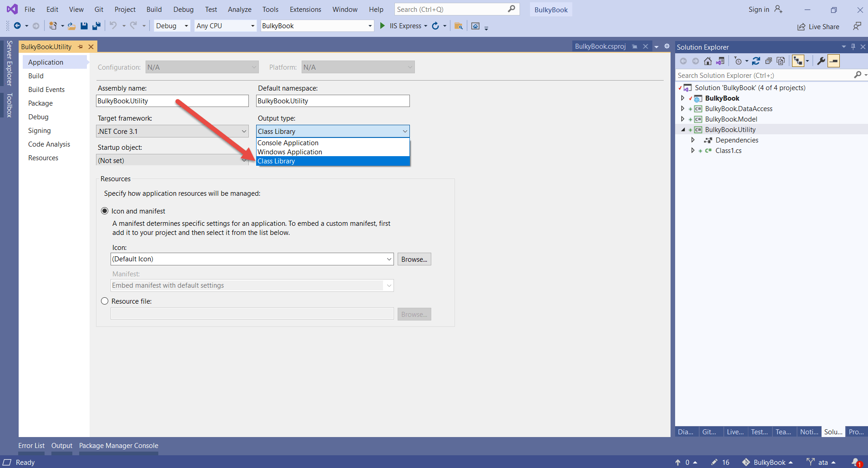Click the Assembly name input field
This screenshot has width=868, height=468.
pos(172,101)
